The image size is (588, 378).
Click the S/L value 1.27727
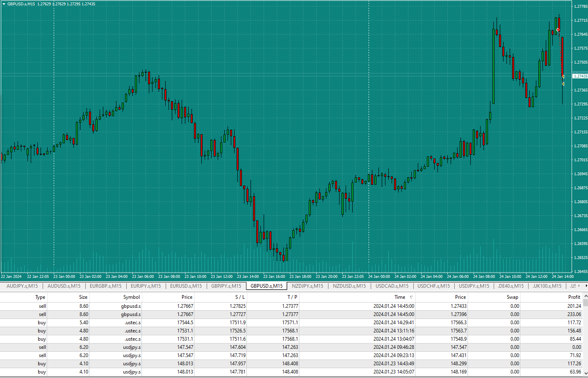[237, 314]
